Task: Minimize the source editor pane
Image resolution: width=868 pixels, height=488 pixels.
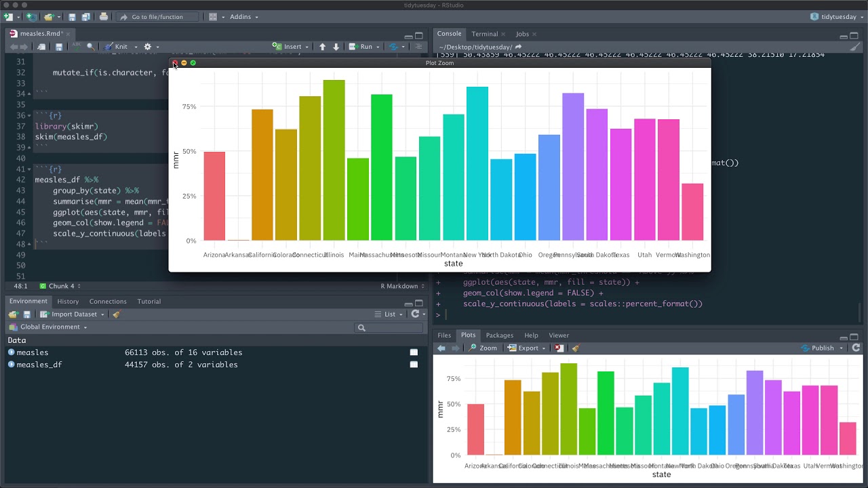Action: (408, 36)
